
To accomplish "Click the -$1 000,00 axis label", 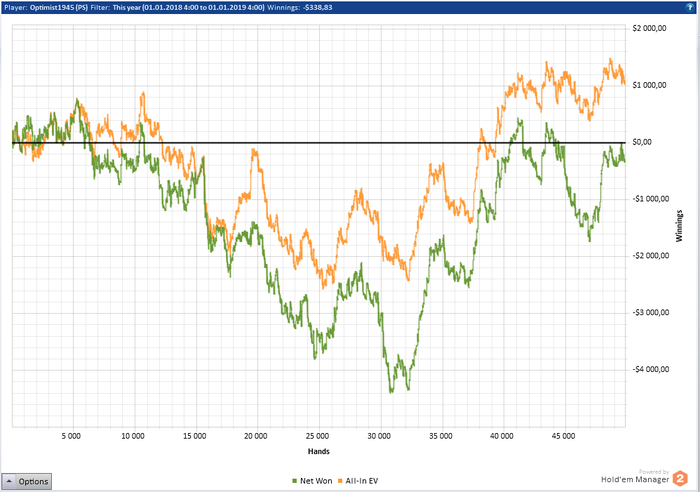I will tap(650, 199).
